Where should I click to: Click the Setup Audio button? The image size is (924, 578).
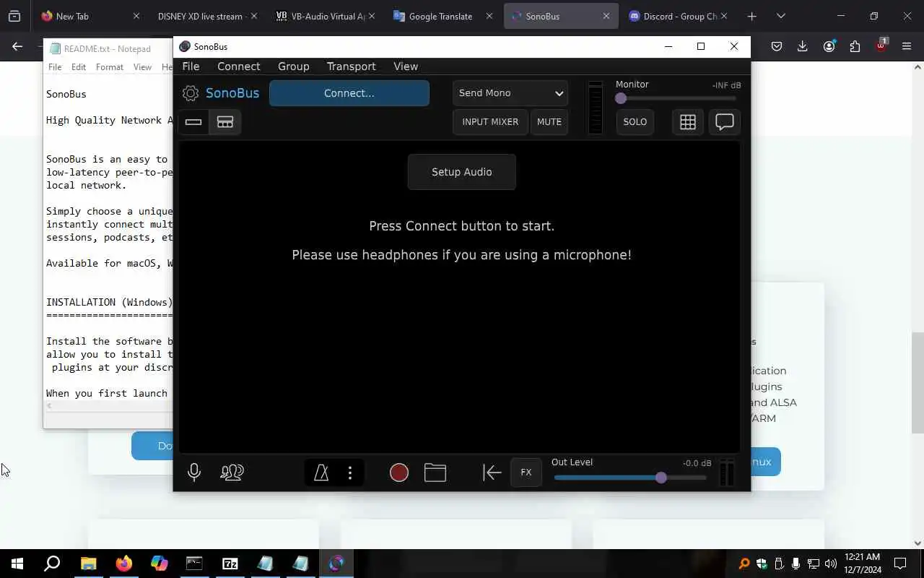(462, 172)
